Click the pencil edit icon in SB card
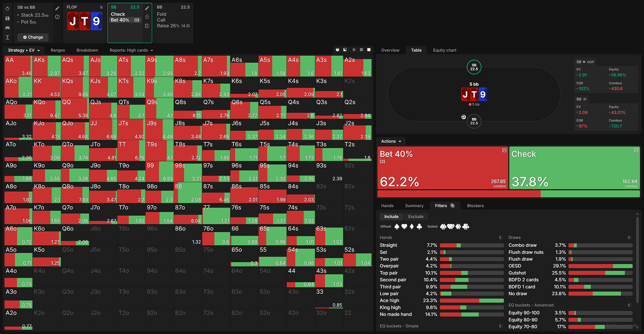Screen dimensions: 644x334 tap(147, 8)
